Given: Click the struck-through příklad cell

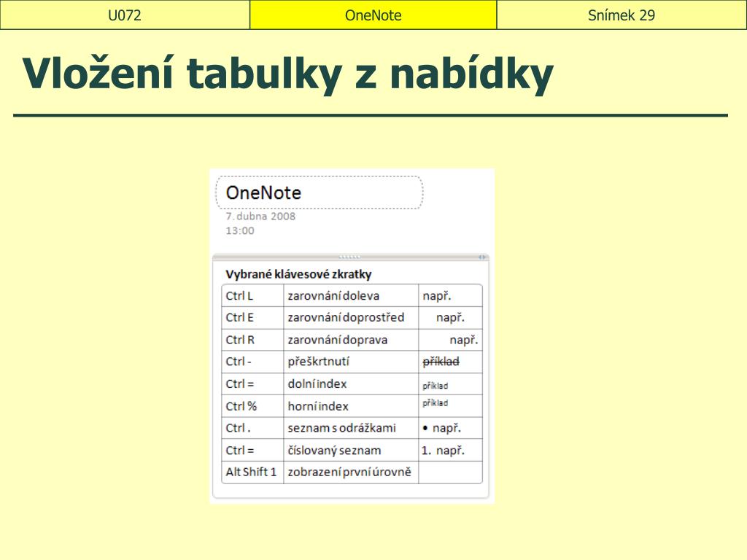Looking at the screenshot, I should click(x=450, y=362).
